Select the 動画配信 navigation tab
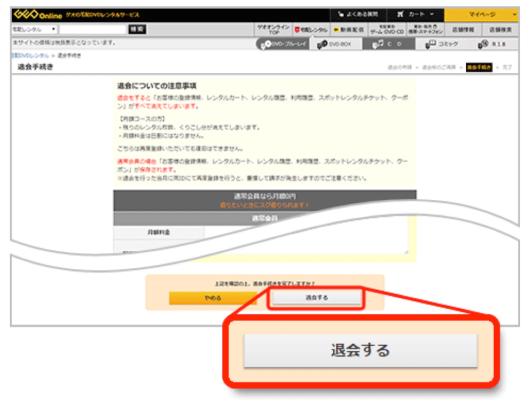The image size is (532, 400). pos(349,30)
